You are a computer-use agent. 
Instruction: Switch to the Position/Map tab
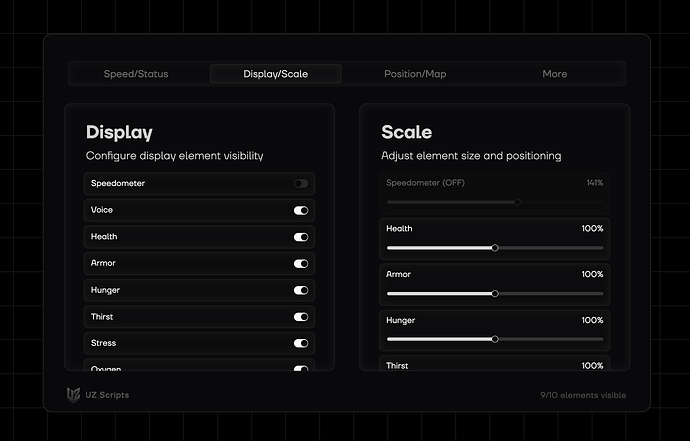click(x=415, y=74)
